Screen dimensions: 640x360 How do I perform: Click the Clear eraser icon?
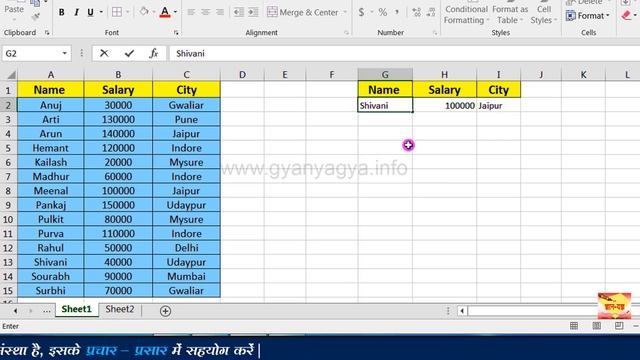coord(626,16)
